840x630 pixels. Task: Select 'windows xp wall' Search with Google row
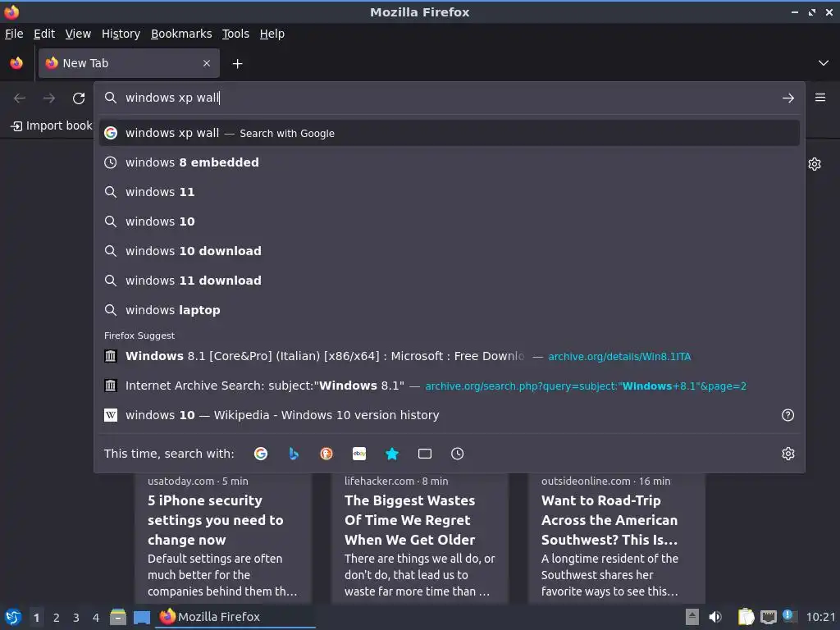[450, 133]
